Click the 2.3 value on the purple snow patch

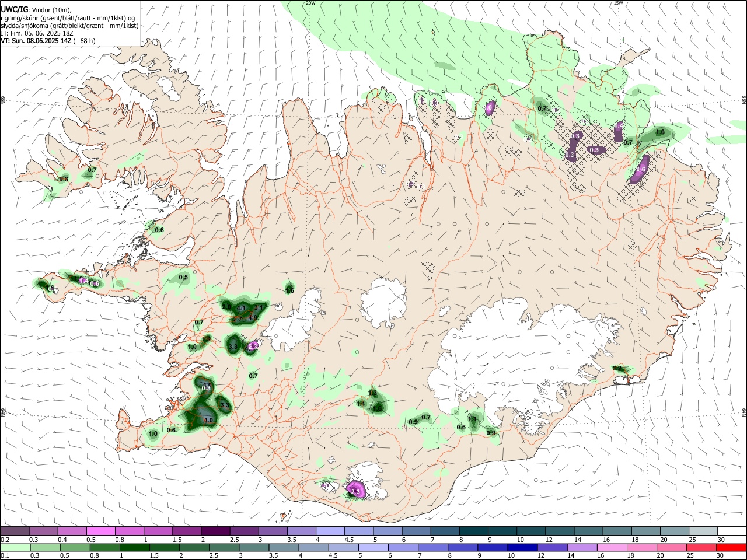click(x=354, y=492)
